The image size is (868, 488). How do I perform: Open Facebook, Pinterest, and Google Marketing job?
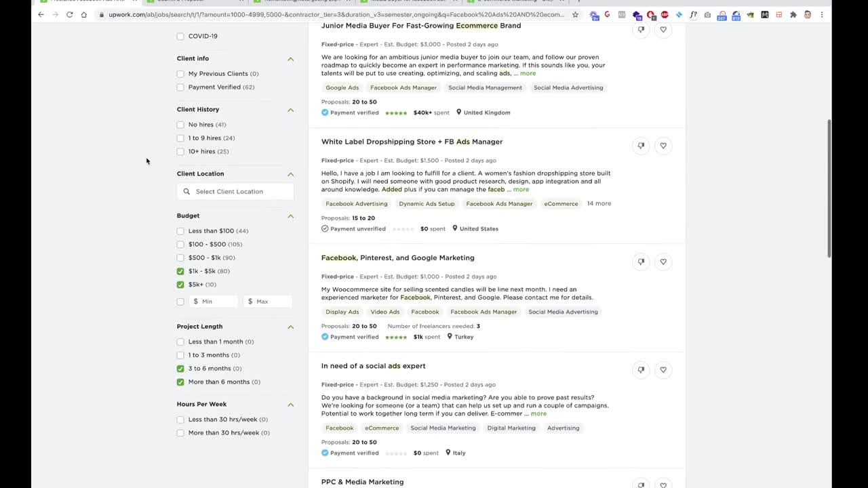point(397,258)
